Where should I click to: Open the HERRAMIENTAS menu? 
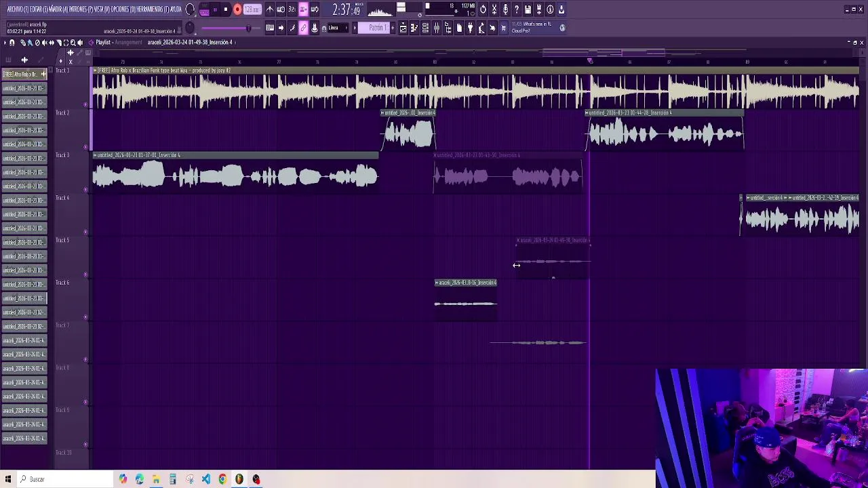pos(152,9)
